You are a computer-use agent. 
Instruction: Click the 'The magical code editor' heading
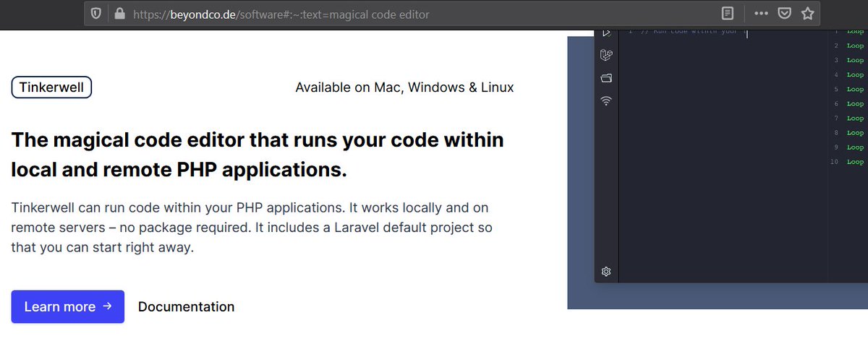(258, 155)
